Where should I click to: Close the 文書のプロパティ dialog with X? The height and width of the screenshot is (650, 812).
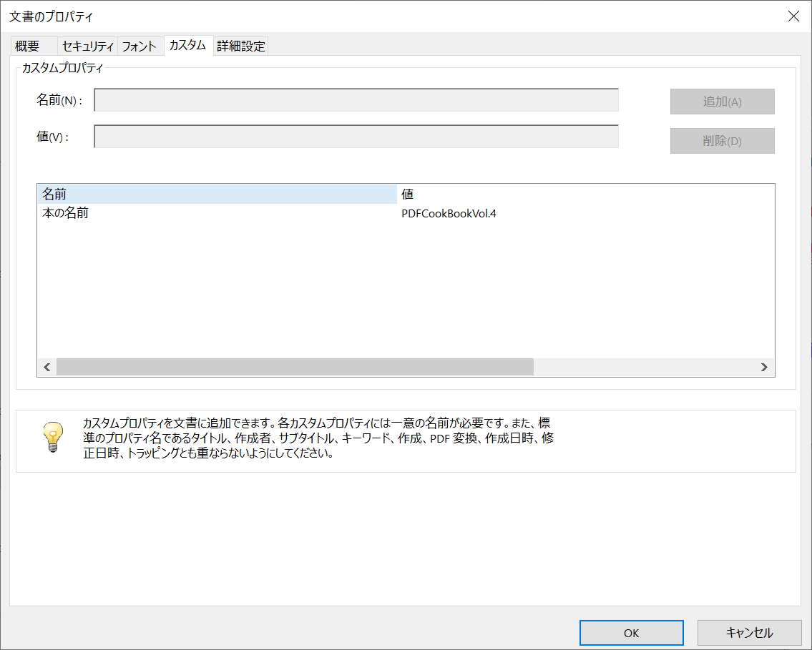[x=793, y=16]
